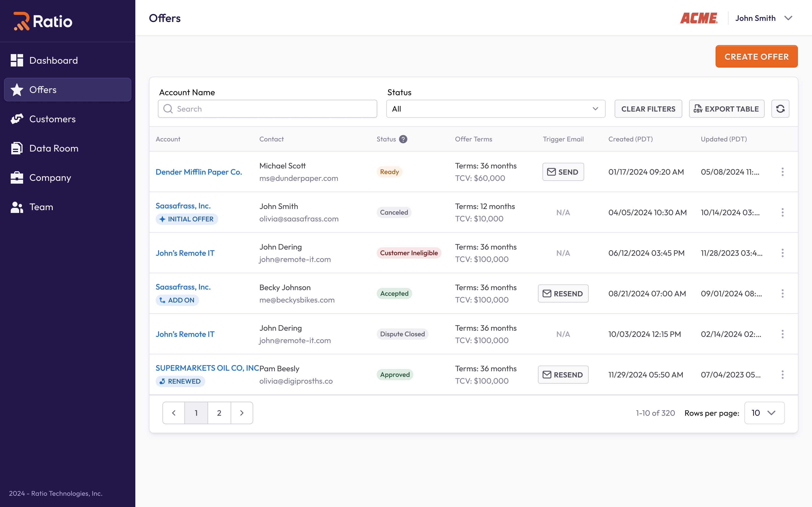Click the Dashboard grid icon
812x507 pixels.
point(17,60)
